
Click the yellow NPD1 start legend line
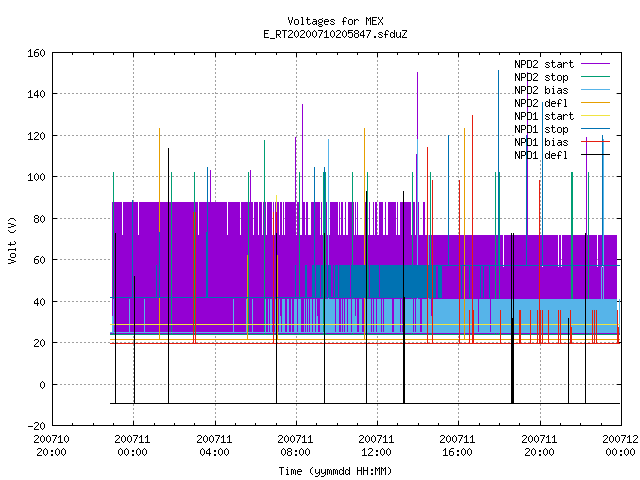(x=595, y=116)
